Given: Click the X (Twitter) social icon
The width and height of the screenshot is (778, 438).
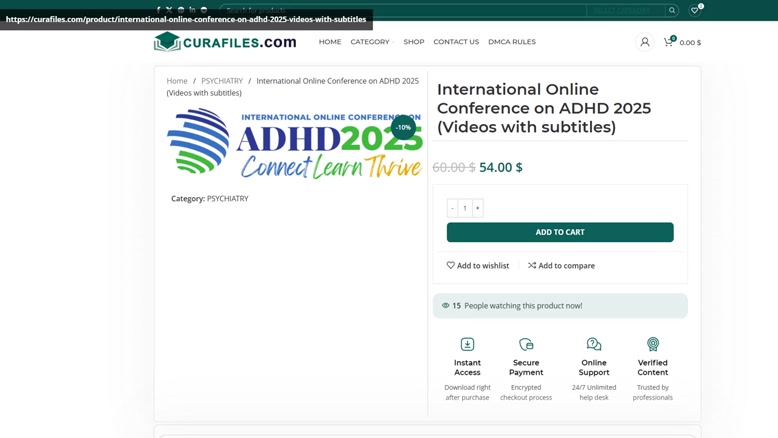Looking at the screenshot, I should tap(169, 9).
